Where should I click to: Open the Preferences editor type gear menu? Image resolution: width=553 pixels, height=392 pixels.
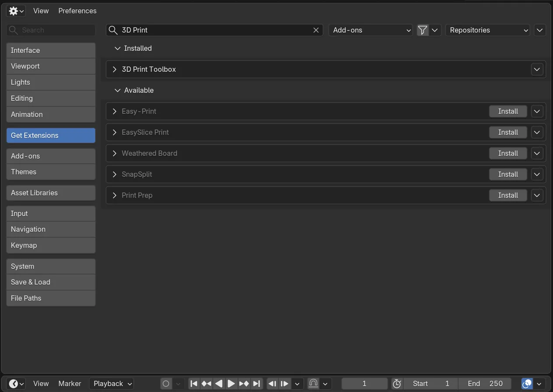16,11
